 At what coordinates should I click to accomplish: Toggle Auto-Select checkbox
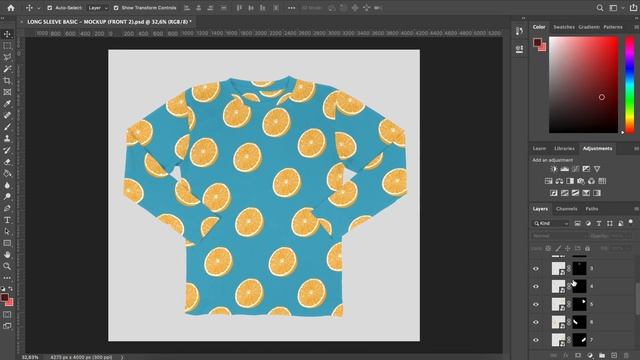49,8
